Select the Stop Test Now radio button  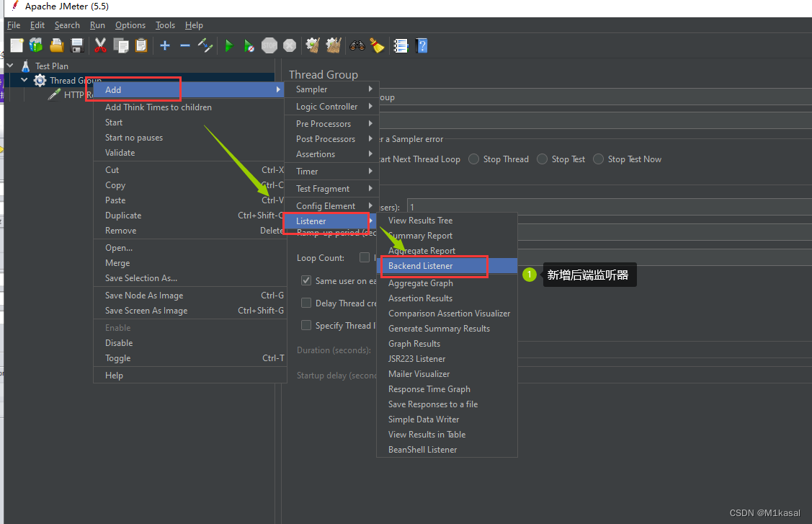pos(598,159)
